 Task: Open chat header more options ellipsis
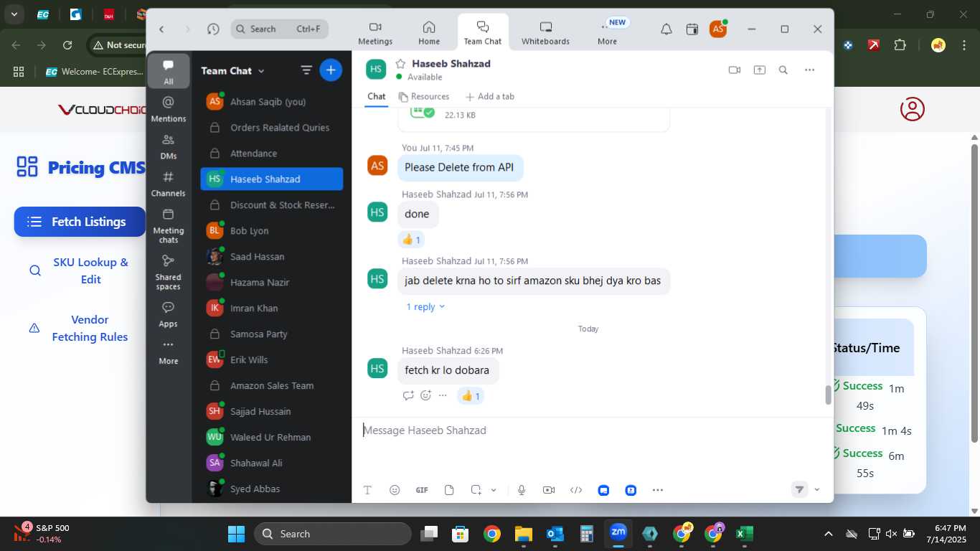pyautogui.click(x=810, y=70)
